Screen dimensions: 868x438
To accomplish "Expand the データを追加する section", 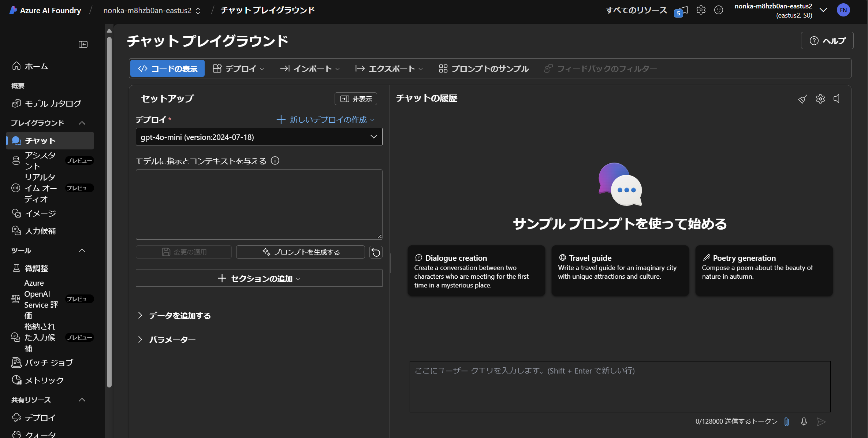I will [x=179, y=315].
